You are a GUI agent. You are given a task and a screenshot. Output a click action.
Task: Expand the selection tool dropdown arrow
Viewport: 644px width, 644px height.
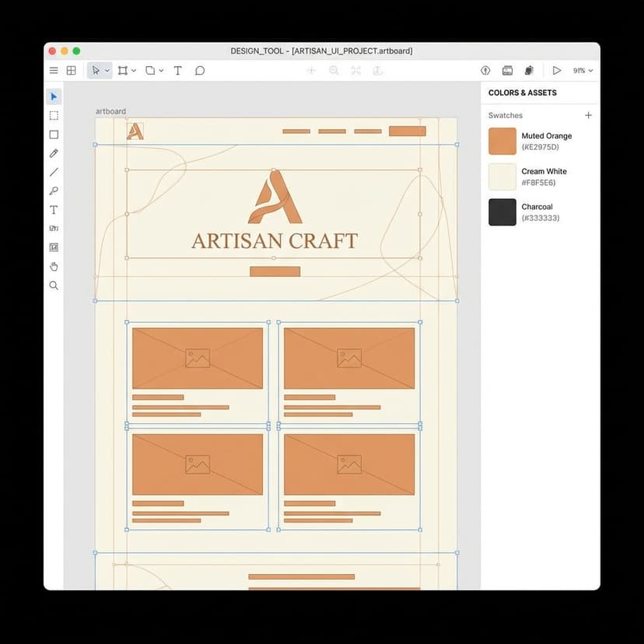pos(107,70)
